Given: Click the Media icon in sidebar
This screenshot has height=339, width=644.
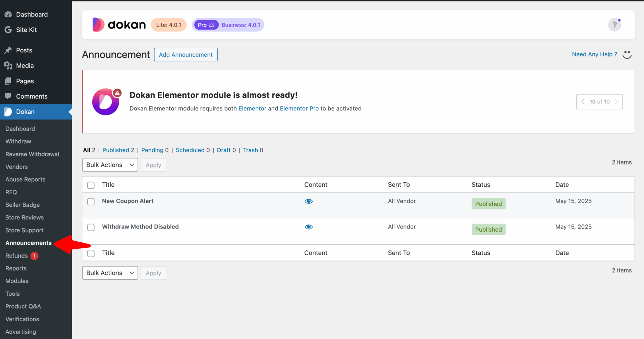Looking at the screenshot, I should click(x=8, y=65).
